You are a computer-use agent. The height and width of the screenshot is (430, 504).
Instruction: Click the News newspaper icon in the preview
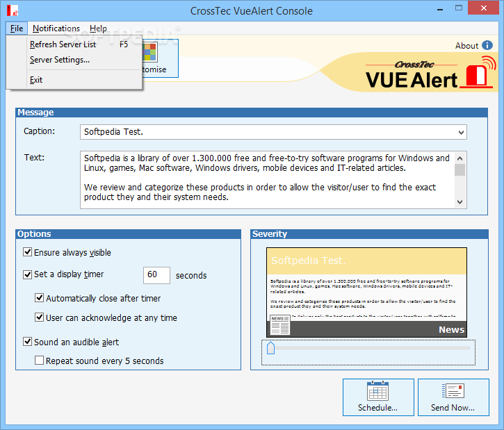(280, 324)
